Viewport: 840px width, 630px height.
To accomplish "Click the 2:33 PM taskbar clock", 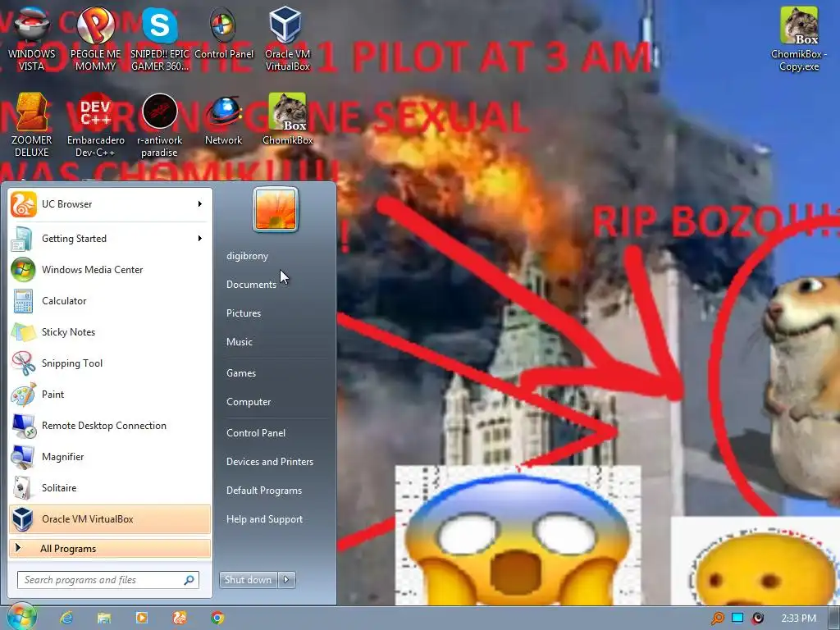I will tap(798, 619).
